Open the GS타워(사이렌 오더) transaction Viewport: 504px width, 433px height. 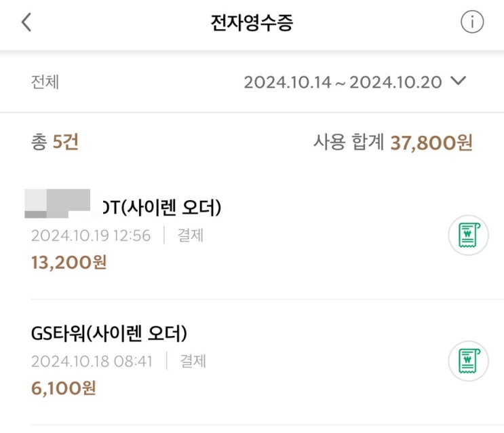click(109, 333)
